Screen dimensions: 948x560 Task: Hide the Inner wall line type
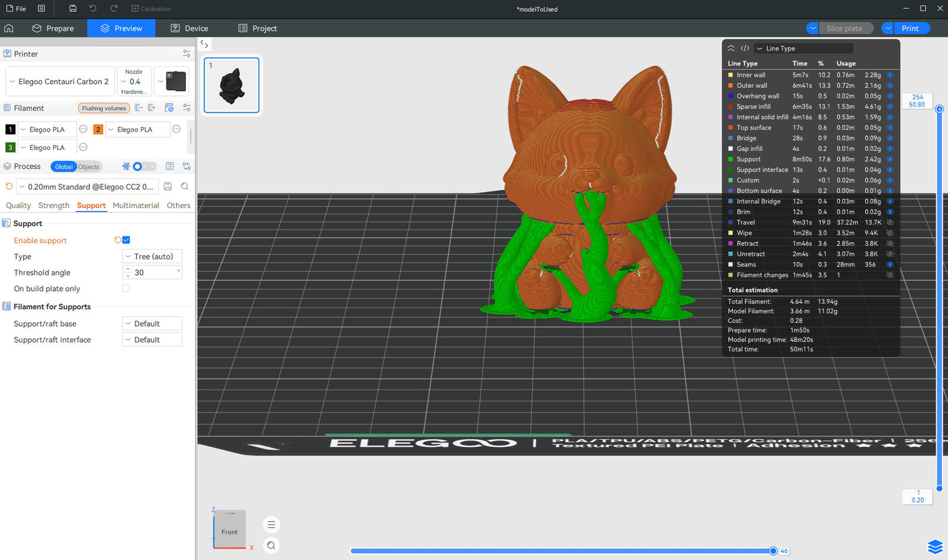890,75
